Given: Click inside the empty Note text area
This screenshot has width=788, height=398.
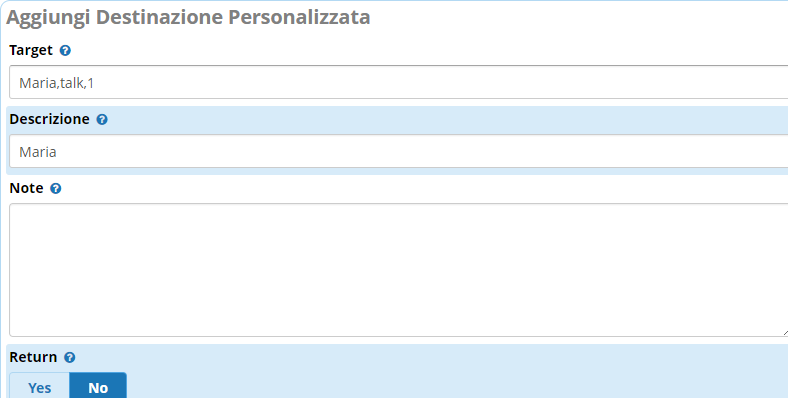Looking at the screenshot, I should click(x=399, y=270).
